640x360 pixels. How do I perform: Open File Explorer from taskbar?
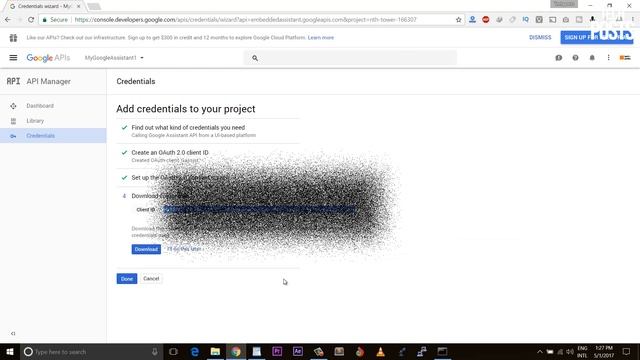click(215, 351)
